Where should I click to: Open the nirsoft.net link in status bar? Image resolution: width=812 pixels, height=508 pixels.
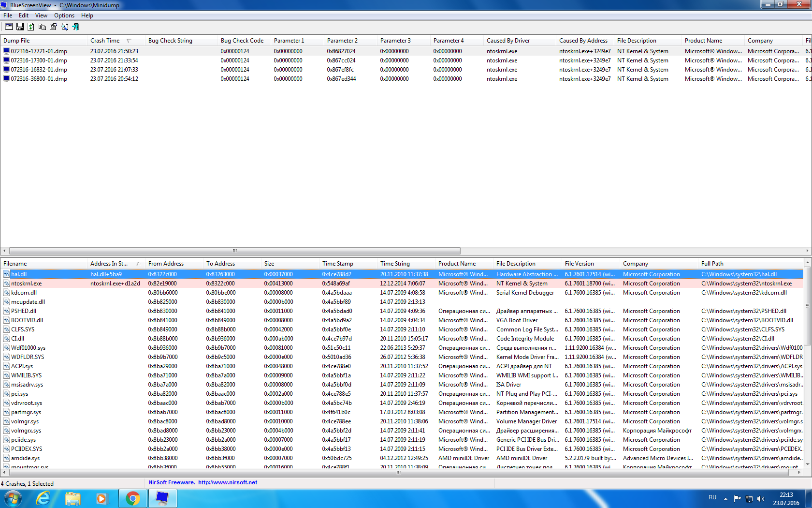[x=228, y=482]
